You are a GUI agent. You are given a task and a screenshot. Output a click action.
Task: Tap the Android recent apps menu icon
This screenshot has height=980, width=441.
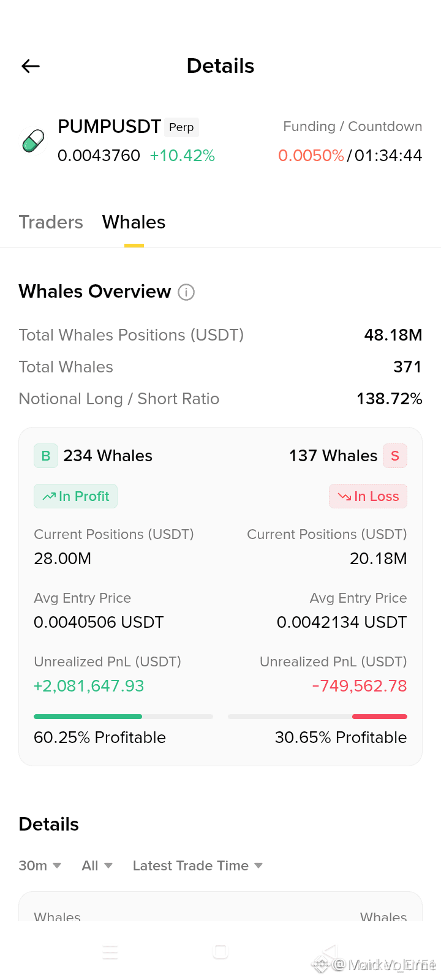point(110,952)
